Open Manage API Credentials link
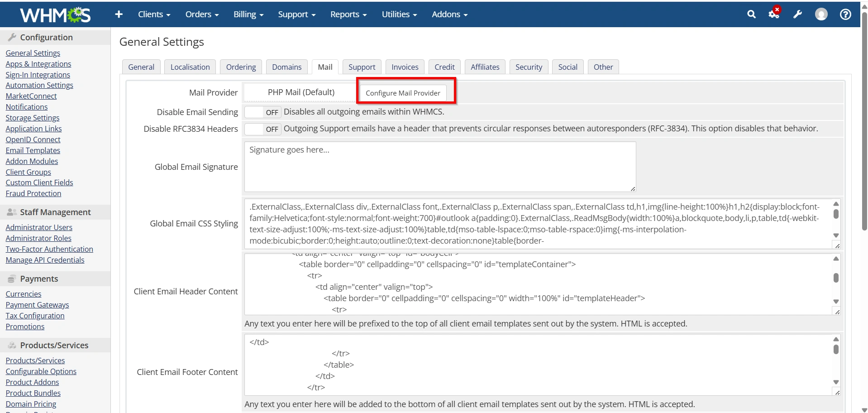The image size is (868, 413). 45,260
